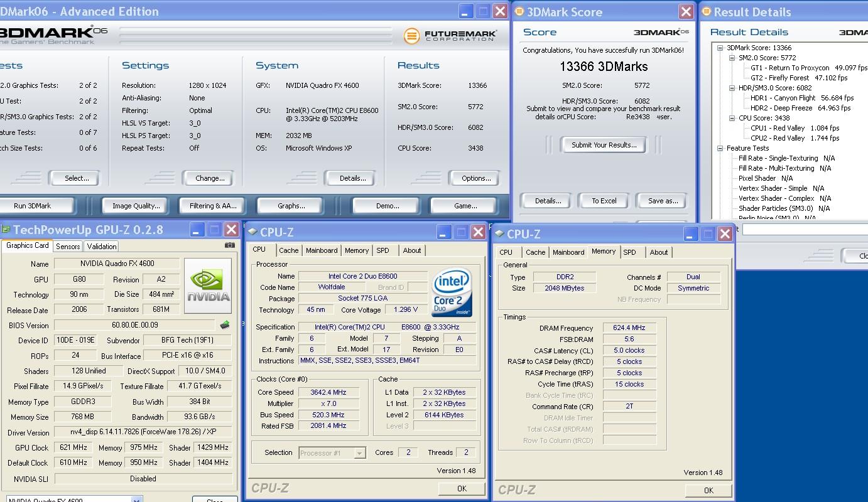The width and height of the screenshot is (868, 502).
Task: Switch to the Sensors tab in GPU-Z
Action: 68,247
